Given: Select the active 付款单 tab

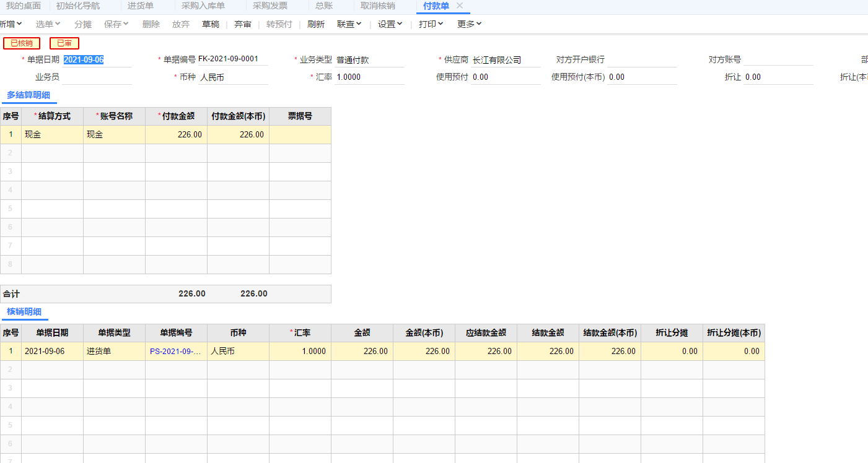Looking at the screenshot, I should [x=436, y=6].
